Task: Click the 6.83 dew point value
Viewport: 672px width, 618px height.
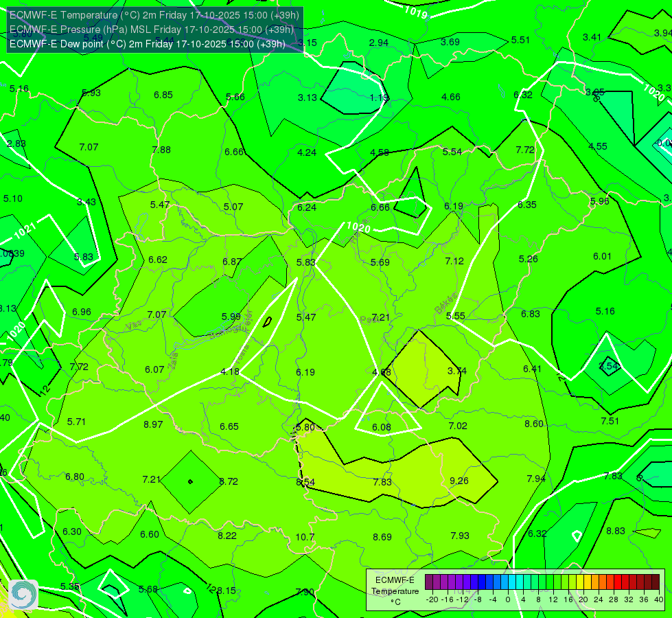Action: (531, 314)
